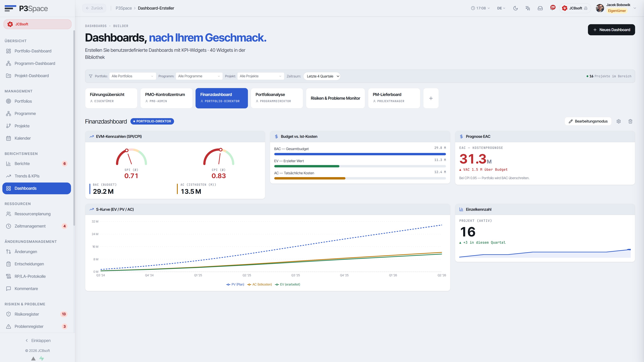Select the PM-Lieferboard dashboard tab
Viewport: 644px width, 362px height.
(x=394, y=98)
